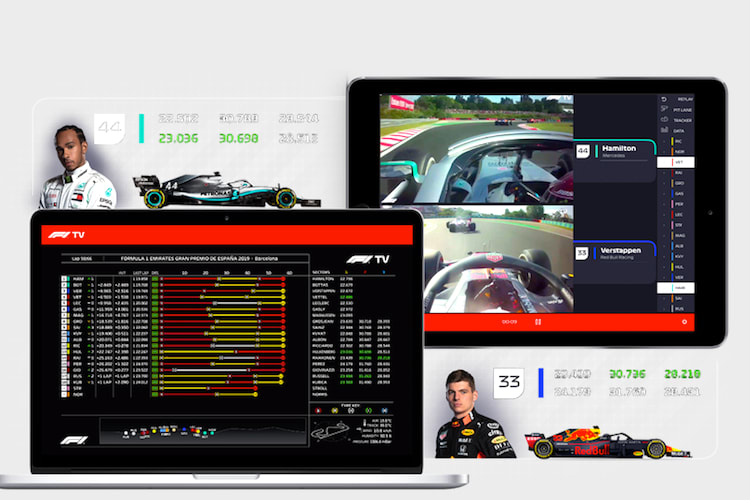Click the Gran Premio de España 2019 title
The width and height of the screenshot is (750, 500).
click(199, 258)
